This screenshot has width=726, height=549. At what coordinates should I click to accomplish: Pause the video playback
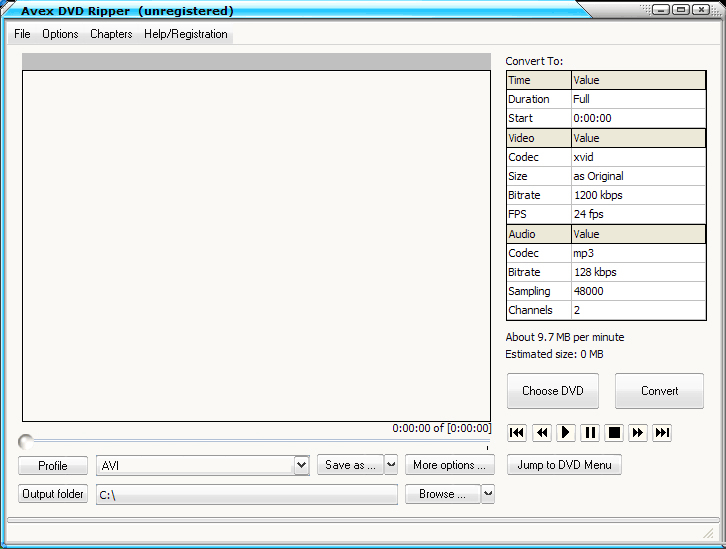[590, 433]
